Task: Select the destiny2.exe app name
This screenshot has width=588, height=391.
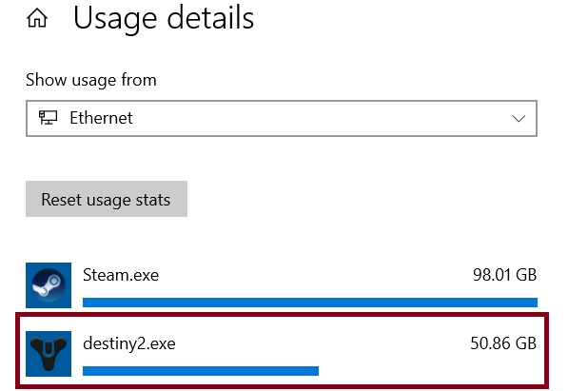Action: [x=129, y=343]
